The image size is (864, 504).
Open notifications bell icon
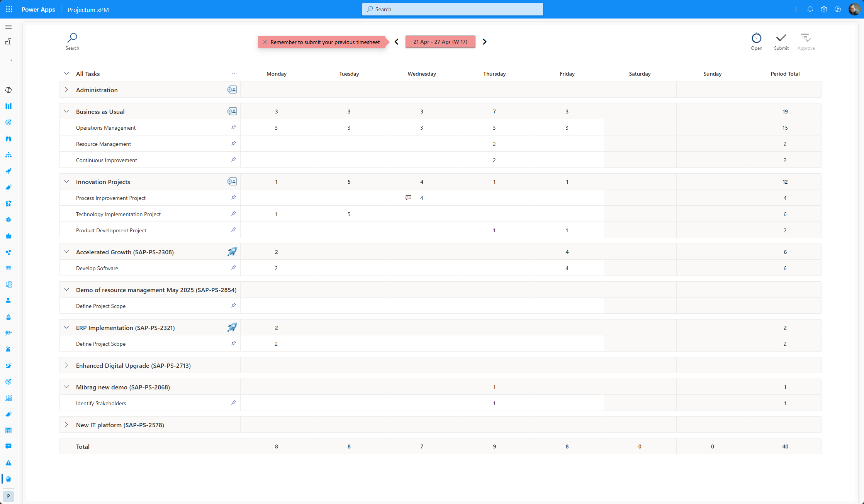(x=810, y=9)
